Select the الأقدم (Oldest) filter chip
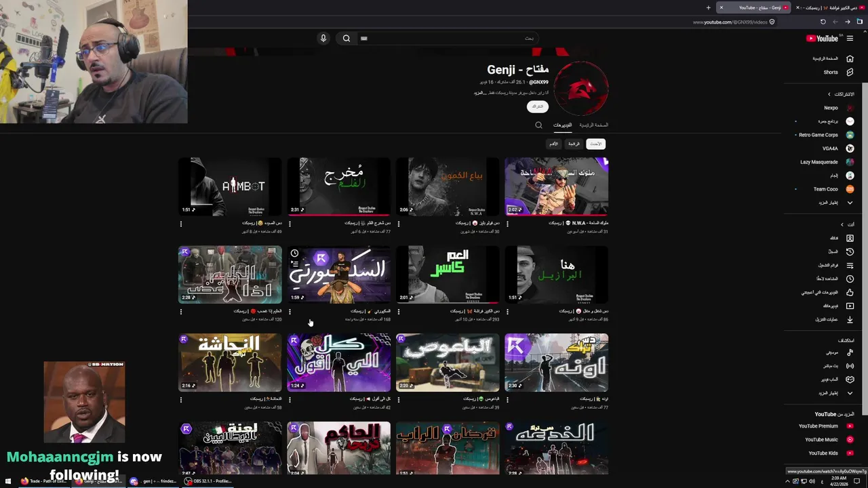 point(554,144)
